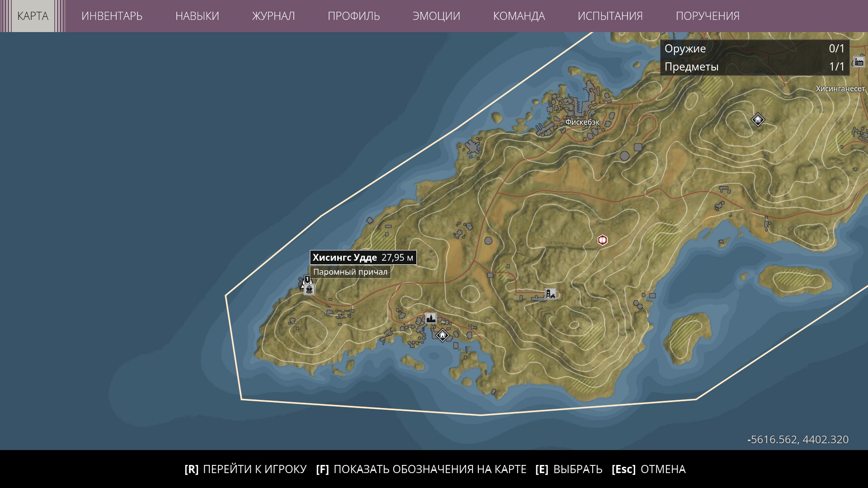
Task: Click the [E] Выбрать prompt
Action: [569, 469]
